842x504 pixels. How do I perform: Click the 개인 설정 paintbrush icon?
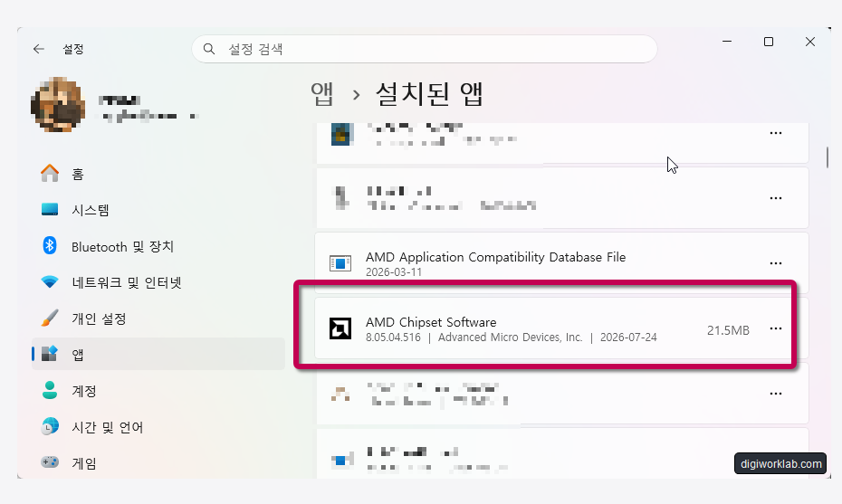50,318
